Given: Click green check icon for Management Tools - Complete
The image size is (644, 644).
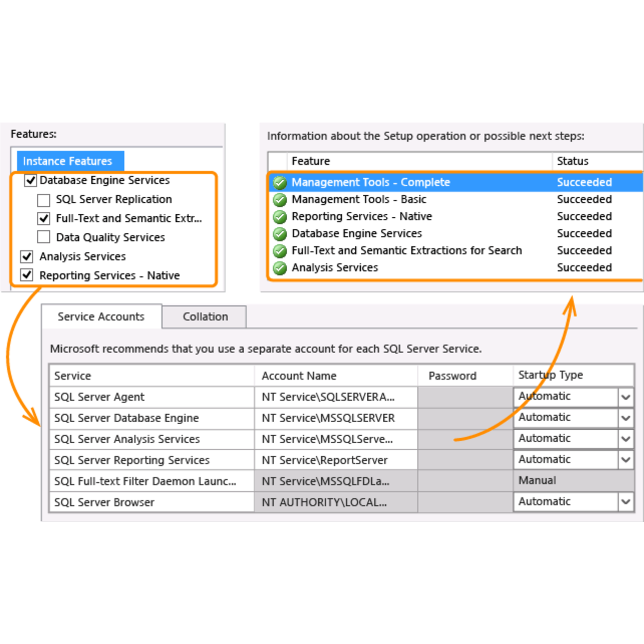Looking at the screenshot, I should point(280,183).
